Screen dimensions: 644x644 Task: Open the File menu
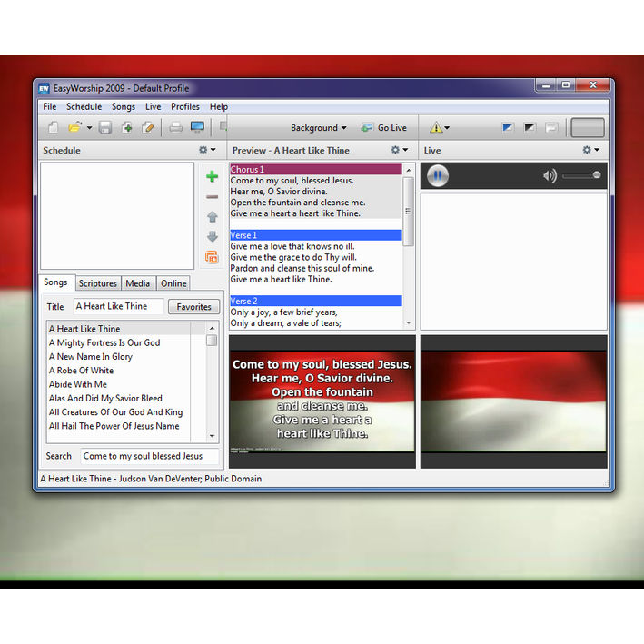[x=50, y=107]
